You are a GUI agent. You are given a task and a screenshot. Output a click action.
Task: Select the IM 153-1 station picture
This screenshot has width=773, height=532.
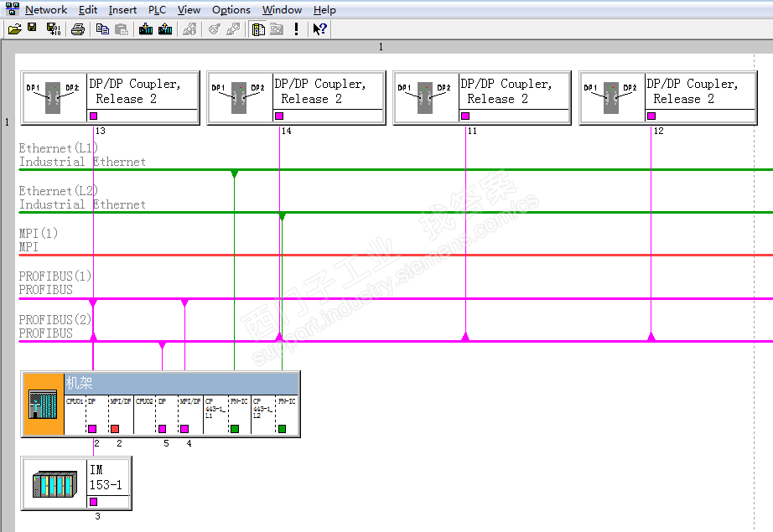tap(55, 483)
